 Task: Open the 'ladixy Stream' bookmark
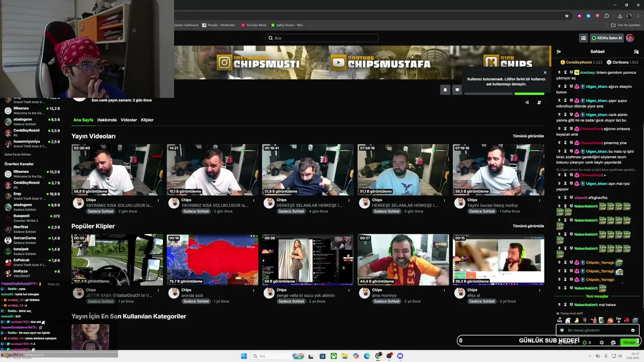click(288, 25)
